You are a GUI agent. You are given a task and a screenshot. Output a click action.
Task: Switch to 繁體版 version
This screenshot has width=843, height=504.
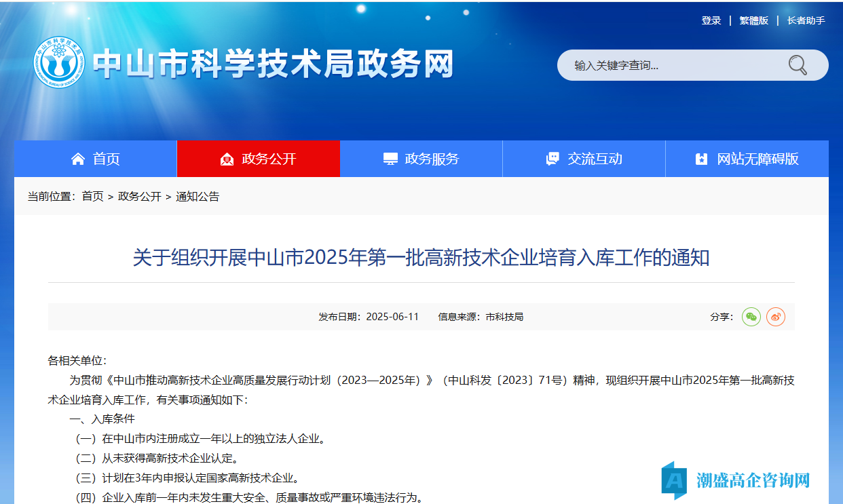coord(754,20)
